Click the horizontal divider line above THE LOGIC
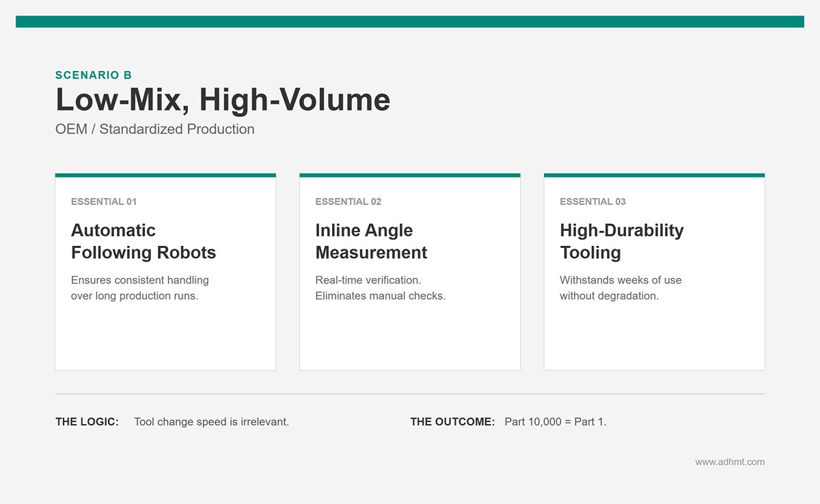820x504 pixels. point(410,393)
